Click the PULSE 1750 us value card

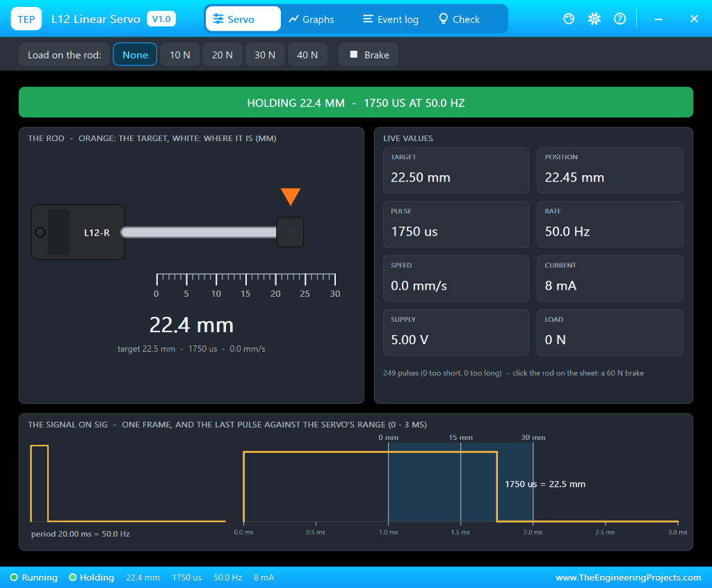(x=456, y=224)
